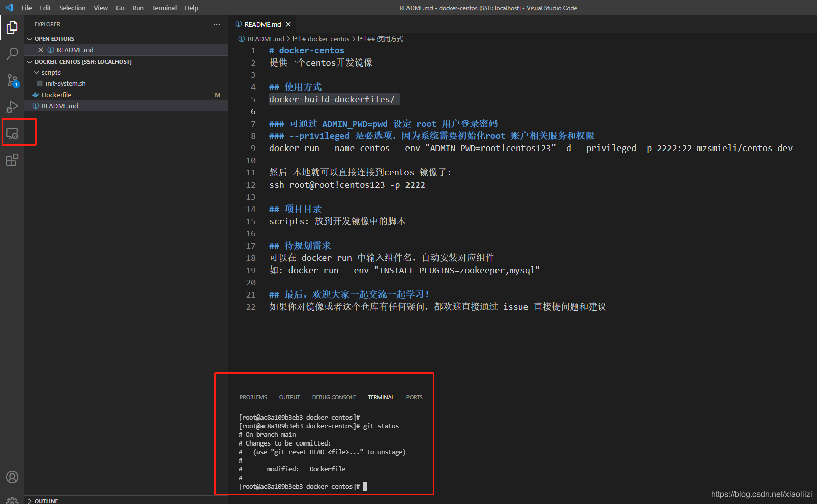
Task: Select README.md under Open Editors
Action: pyautogui.click(x=126, y=50)
